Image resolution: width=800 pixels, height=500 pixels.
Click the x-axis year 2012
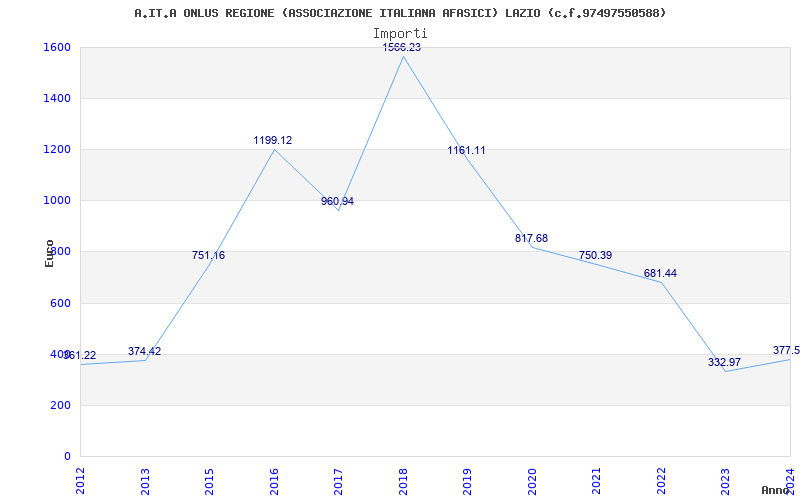pos(80,481)
